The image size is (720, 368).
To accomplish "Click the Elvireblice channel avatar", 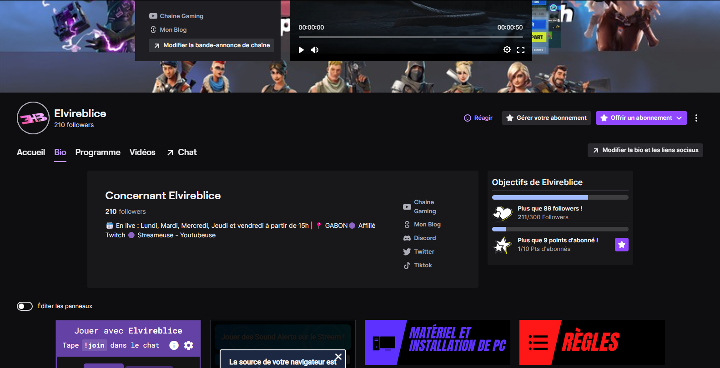I will click(33, 118).
